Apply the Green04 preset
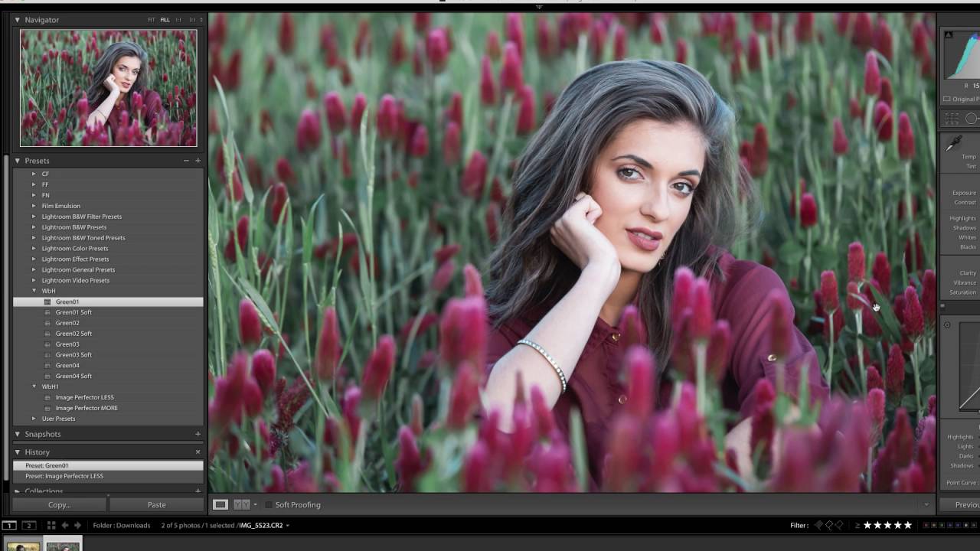Image resolution: width=980 pixels, height=551 pixels. coord(108,366)
